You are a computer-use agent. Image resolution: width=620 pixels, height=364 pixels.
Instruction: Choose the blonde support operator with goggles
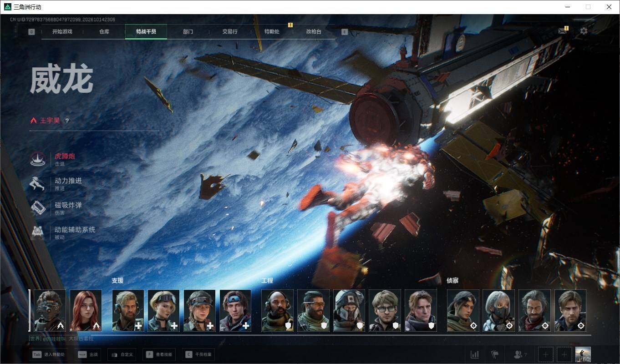pyautogui.click(x=164, y=310)
